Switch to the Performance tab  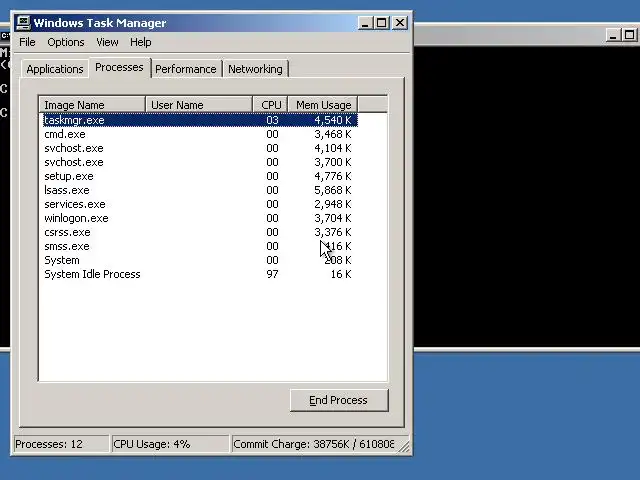(x=186, y=69)
